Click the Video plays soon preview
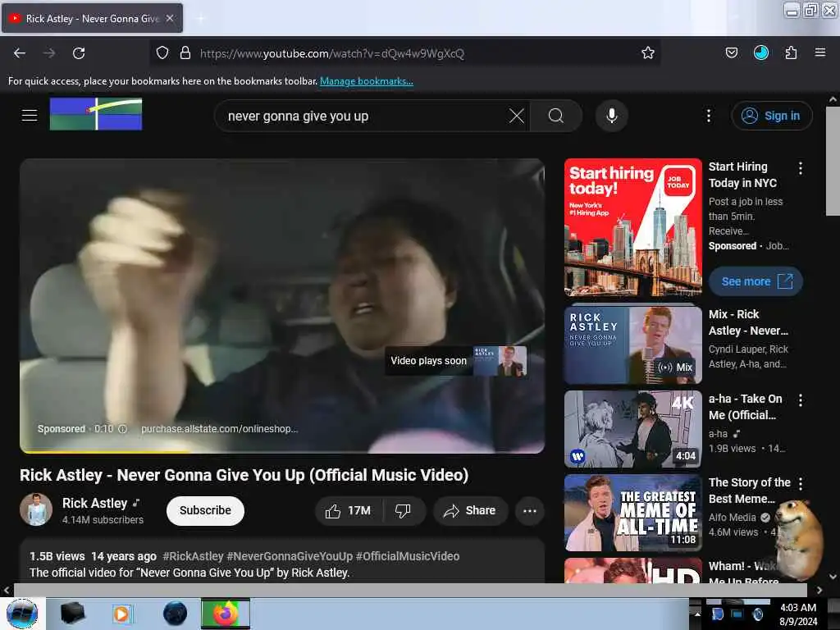 (x=456, y=361)
